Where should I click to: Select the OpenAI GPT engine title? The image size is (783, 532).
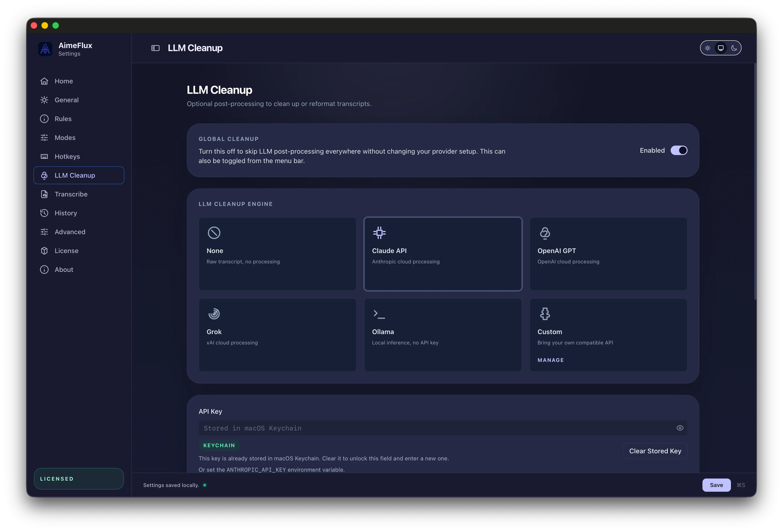click(557, 251)
